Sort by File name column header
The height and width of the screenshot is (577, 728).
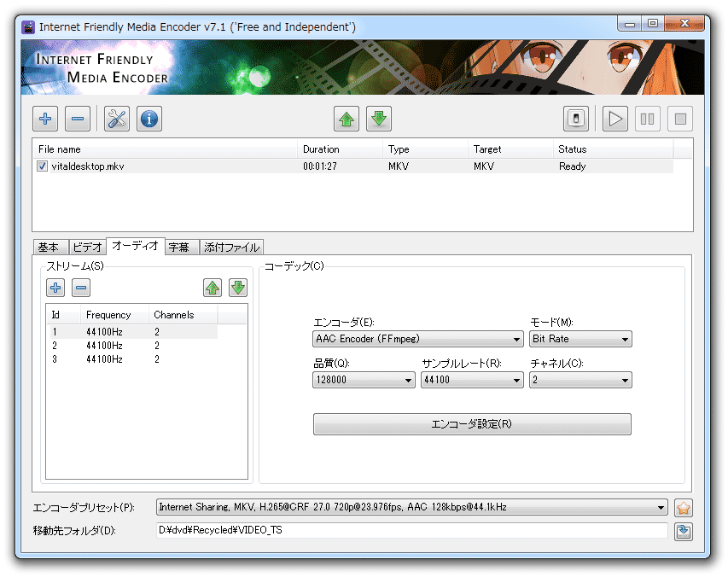[x=166, y=149]
